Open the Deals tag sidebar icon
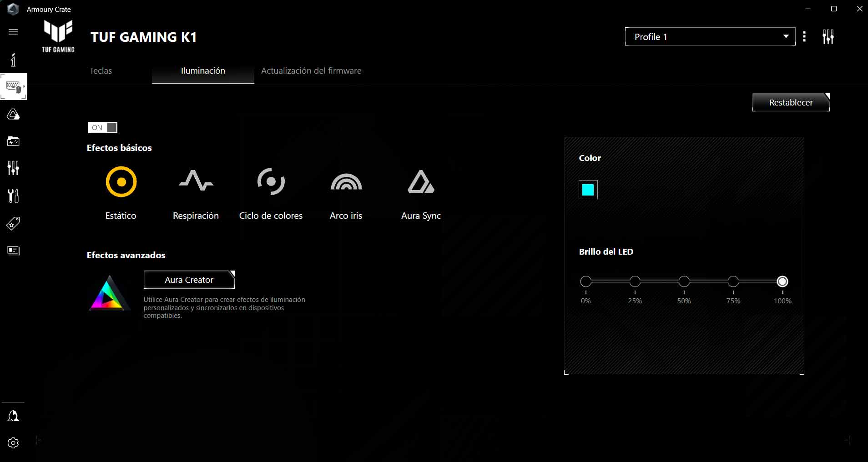This screenshot has height=462, width=868. click(13, 223)
